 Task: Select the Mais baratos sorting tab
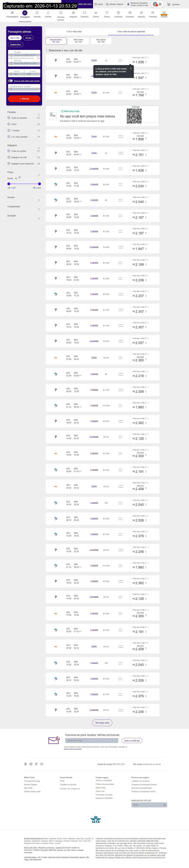click(78, 41)
